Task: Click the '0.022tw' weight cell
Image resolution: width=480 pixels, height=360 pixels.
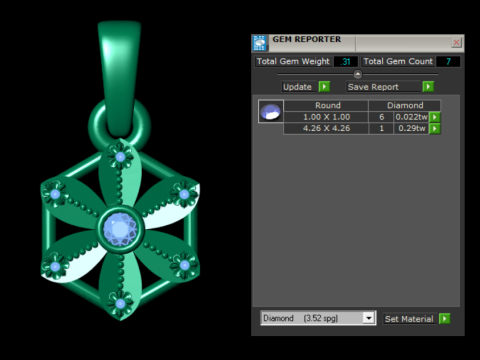Action: coord(411,117)
